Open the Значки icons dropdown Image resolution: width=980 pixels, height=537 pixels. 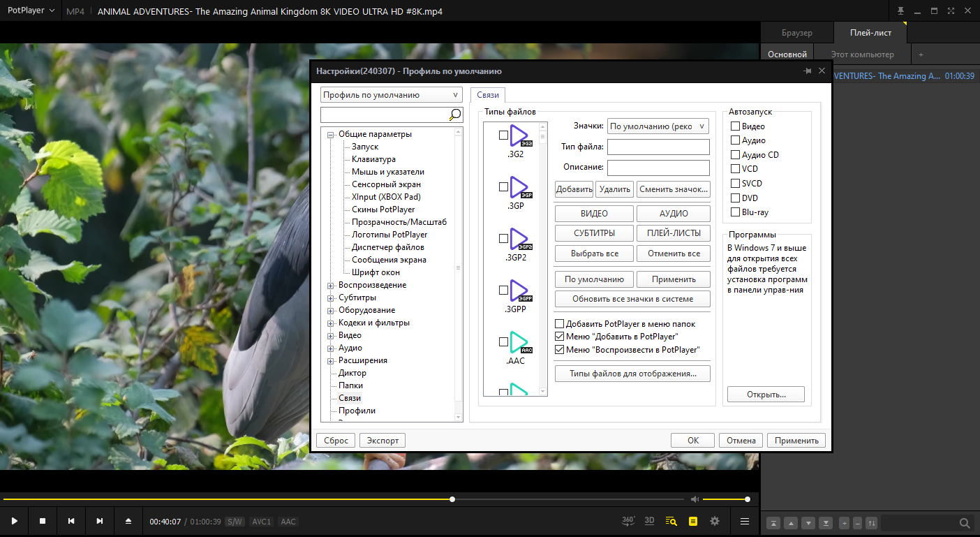pos(658,126)
